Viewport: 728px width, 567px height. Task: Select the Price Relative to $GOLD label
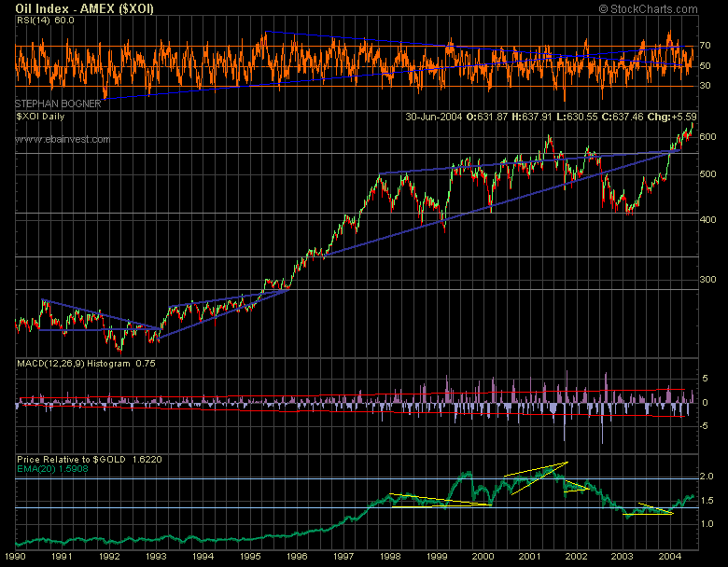[x=70, y=460]
